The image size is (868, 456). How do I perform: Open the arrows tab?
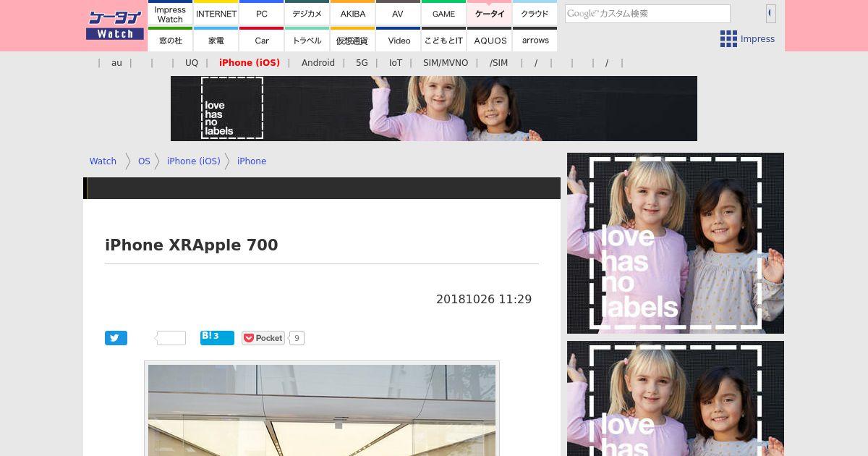tap(535, 40)
